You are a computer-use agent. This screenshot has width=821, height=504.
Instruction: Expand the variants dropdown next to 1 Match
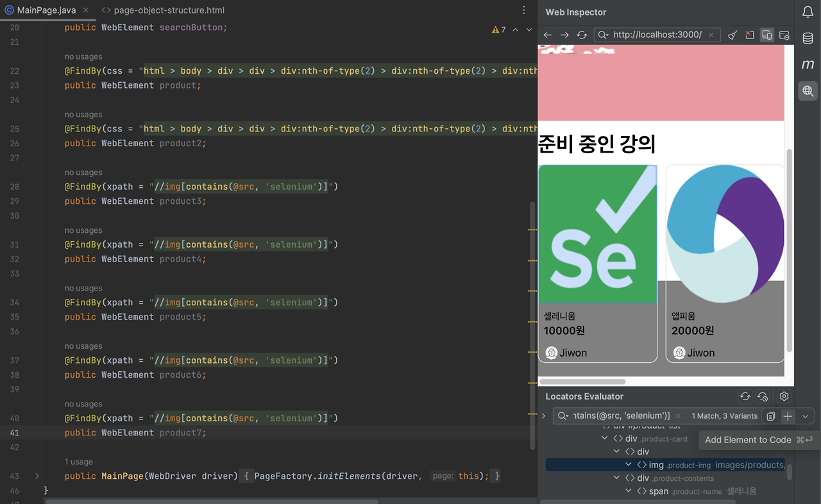point(806,416)
